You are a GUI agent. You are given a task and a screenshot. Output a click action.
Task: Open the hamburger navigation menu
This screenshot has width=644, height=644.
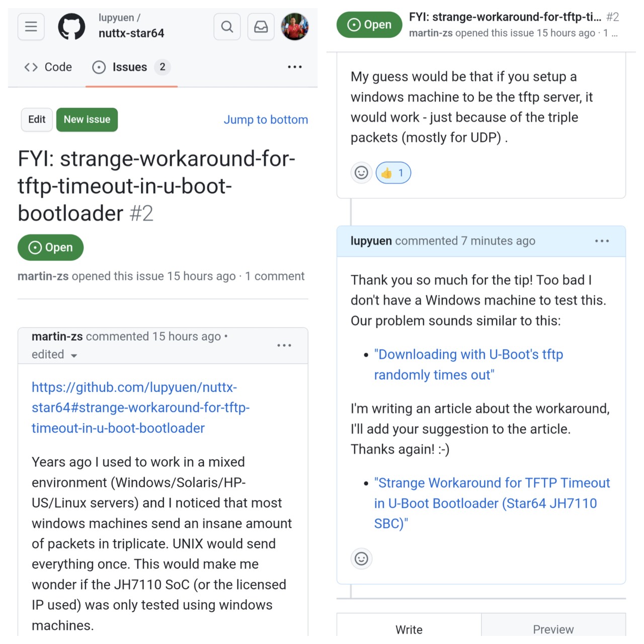click(31, 27)
